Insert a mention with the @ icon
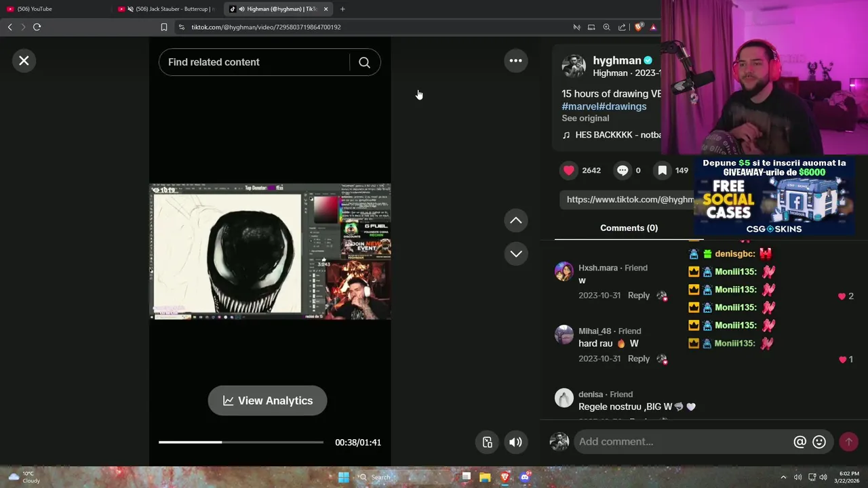Viewport: 868px width, 488px height. click(x=800, y=442)
